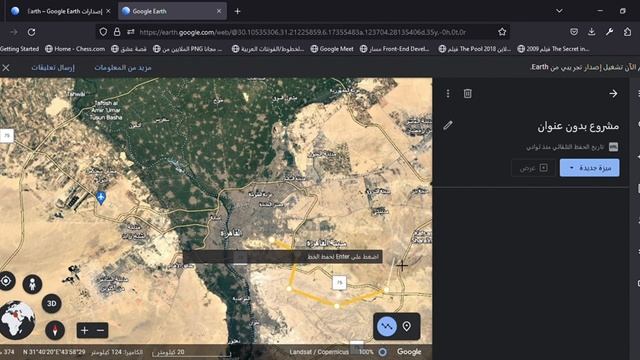Edit project title with pencil icon
The width and height of the screenshot is (640, 360).
[448, 125]
